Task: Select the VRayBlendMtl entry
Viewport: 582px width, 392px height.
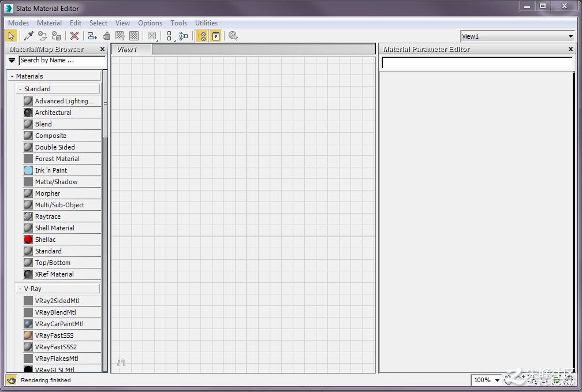Action: pyautogui.click(x=62, y=312)
